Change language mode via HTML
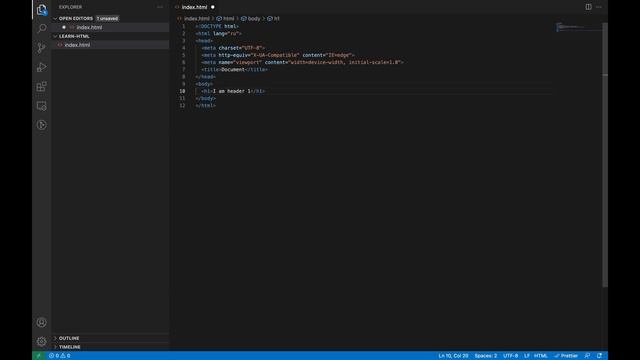640x360 pixels. 540,356
